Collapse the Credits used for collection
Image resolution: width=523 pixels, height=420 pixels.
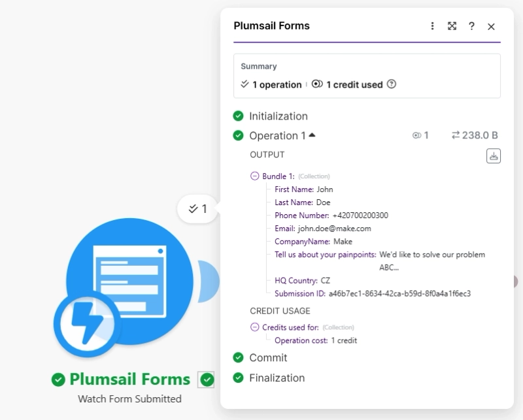[x=254, y=327]
